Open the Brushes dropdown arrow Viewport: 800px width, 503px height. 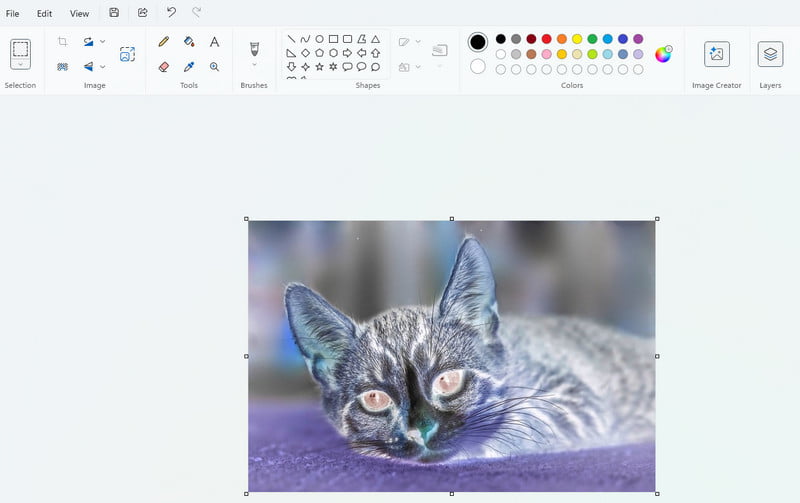click(x=254, y=65)
